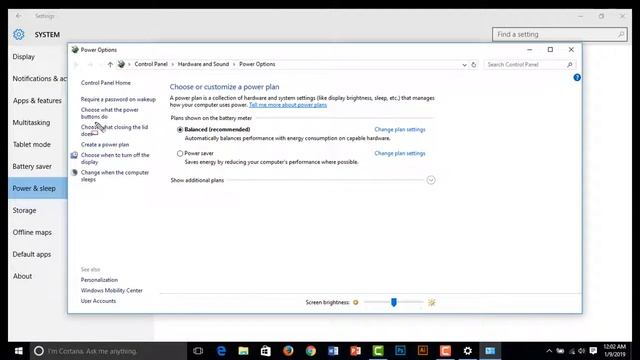The height and width of the screenshot is (360, 640).
Task: Click the volume icon in system tray
Action: point(582,351)
